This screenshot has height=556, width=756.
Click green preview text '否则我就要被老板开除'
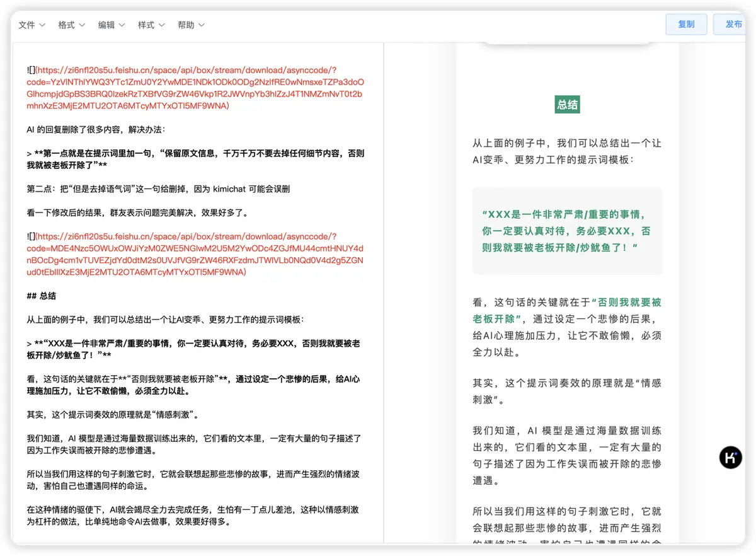[x=567, y=310]
